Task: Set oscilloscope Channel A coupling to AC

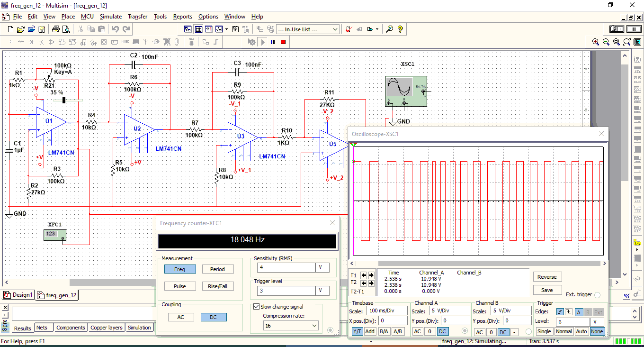Action: pyautogui.click(x=418, y=331)
